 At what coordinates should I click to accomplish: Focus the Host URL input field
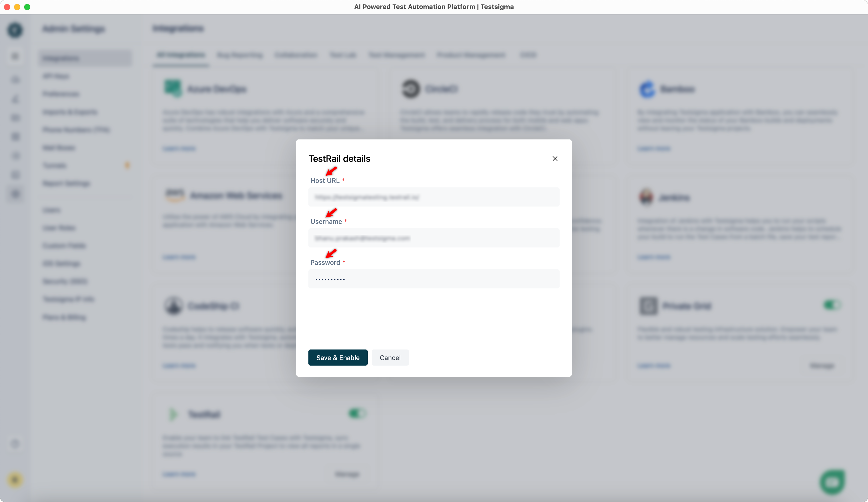point(434,197)
